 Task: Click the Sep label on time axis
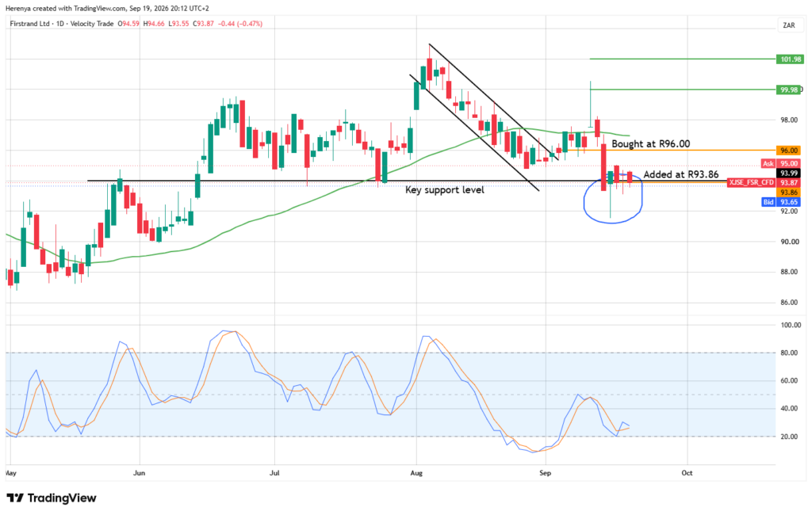pyautogui.click(x=545, y=472)
